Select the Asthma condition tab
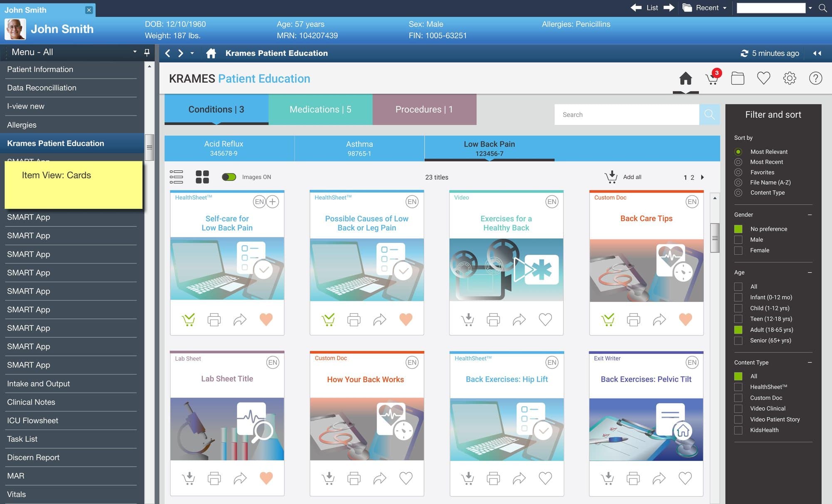Image resolution: width=832 pixels, height=504 pixels. click(x=359, y=148)
